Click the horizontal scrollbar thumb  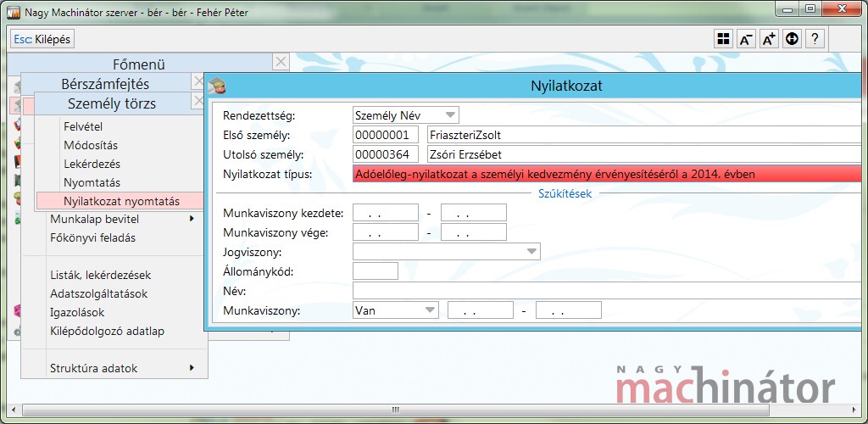(395, 410)
